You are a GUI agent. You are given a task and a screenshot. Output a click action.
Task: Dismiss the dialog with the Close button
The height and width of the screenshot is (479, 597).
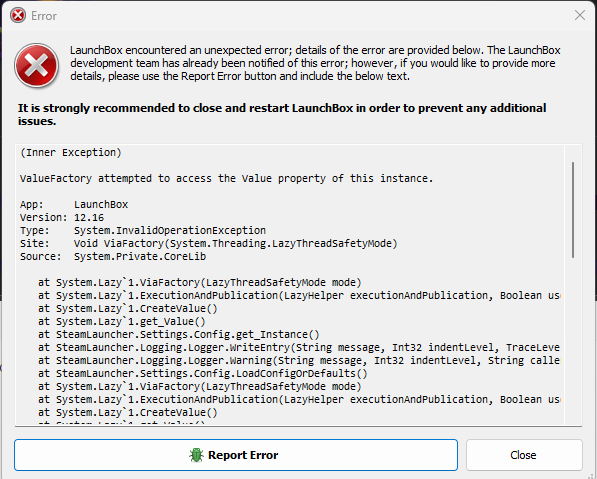[x=524, y=455]
